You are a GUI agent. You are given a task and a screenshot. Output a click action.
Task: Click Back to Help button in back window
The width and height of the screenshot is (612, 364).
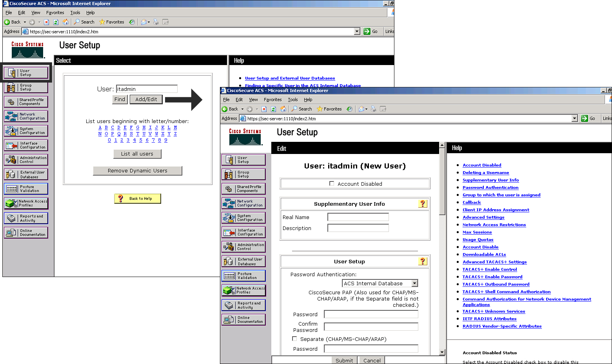tap(138, 199)
